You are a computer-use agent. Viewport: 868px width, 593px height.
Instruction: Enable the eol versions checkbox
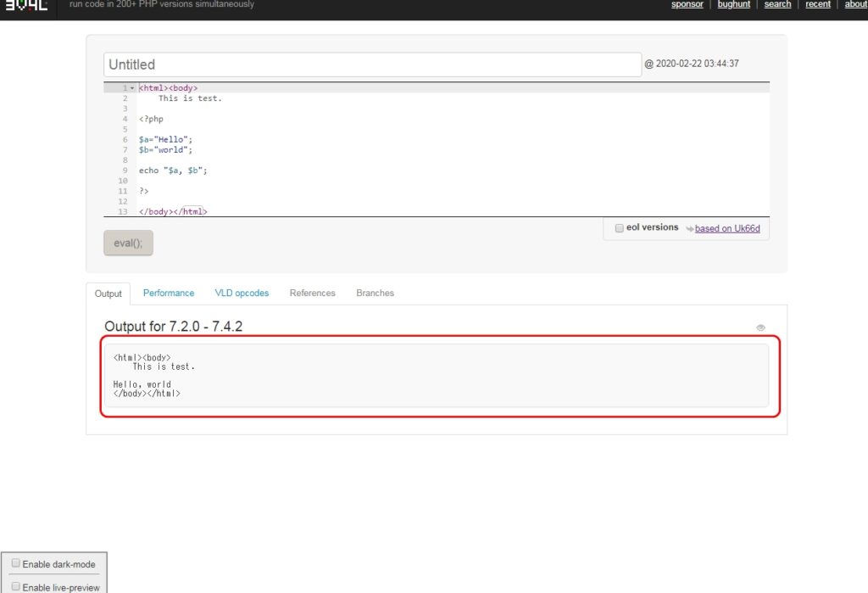(620, 227)
